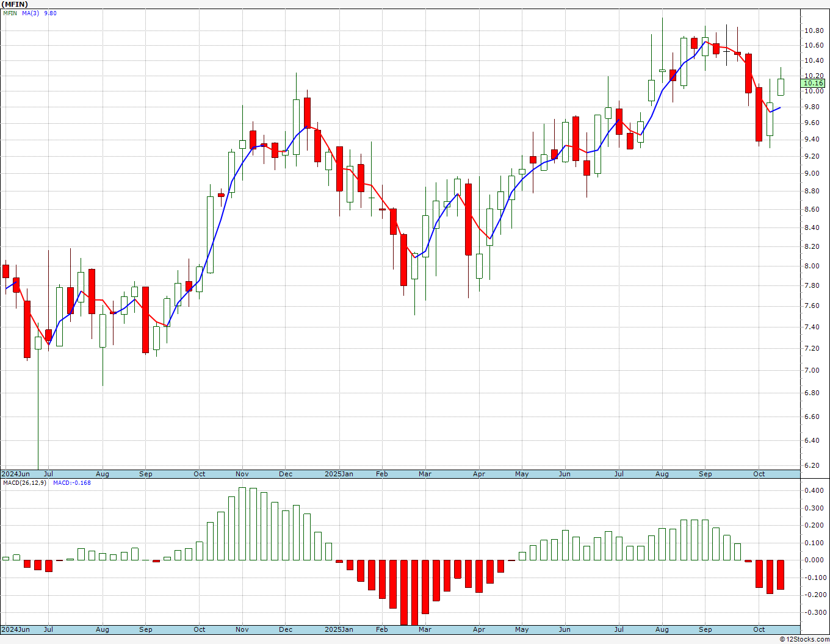Click the 7.20 price axis label

click(x=813, y=348)
